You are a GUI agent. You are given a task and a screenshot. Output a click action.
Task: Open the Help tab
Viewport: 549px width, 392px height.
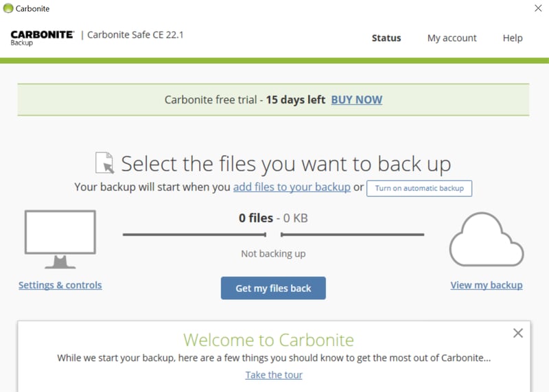pyautogui.click(x=513, y=38)
